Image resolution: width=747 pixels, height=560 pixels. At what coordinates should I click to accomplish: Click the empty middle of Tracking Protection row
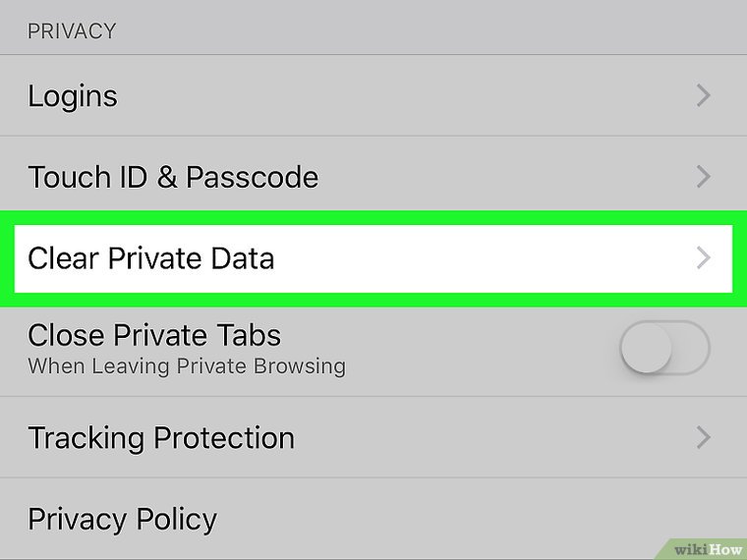[491, 438]
